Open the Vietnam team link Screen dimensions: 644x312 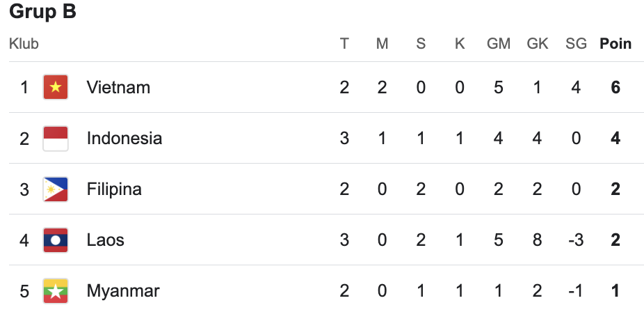[x=118, y=88]
